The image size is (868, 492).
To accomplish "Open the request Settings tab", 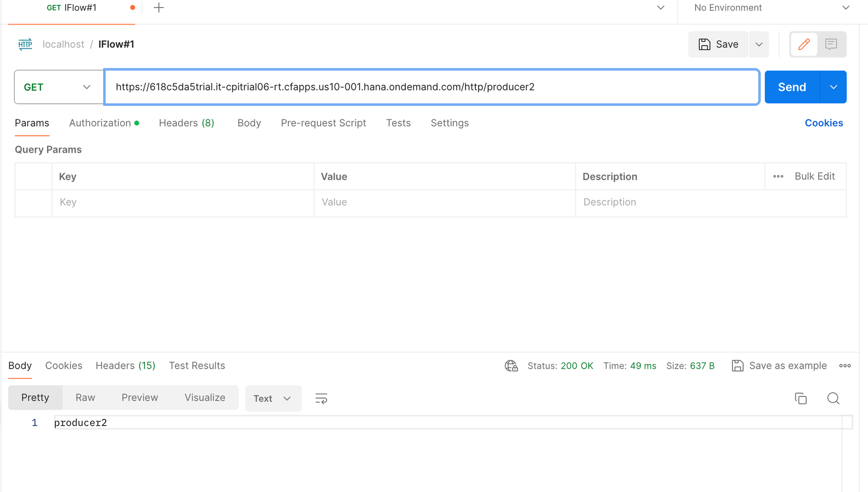I will [x=450, y=123].
